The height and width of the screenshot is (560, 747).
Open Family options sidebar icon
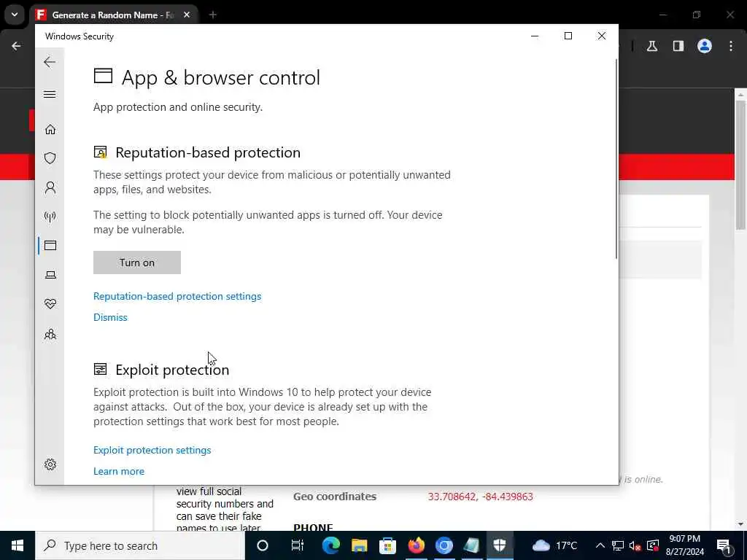(50, 334)
